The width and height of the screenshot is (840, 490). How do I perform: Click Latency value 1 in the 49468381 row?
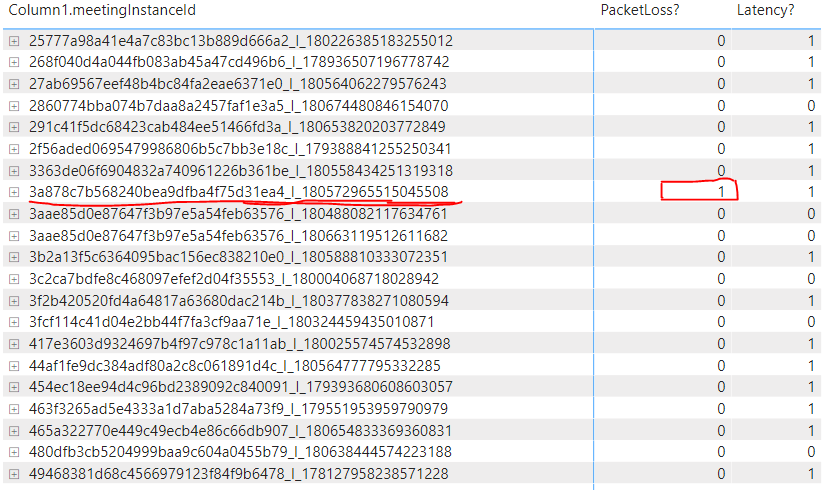tap(811, 474)
